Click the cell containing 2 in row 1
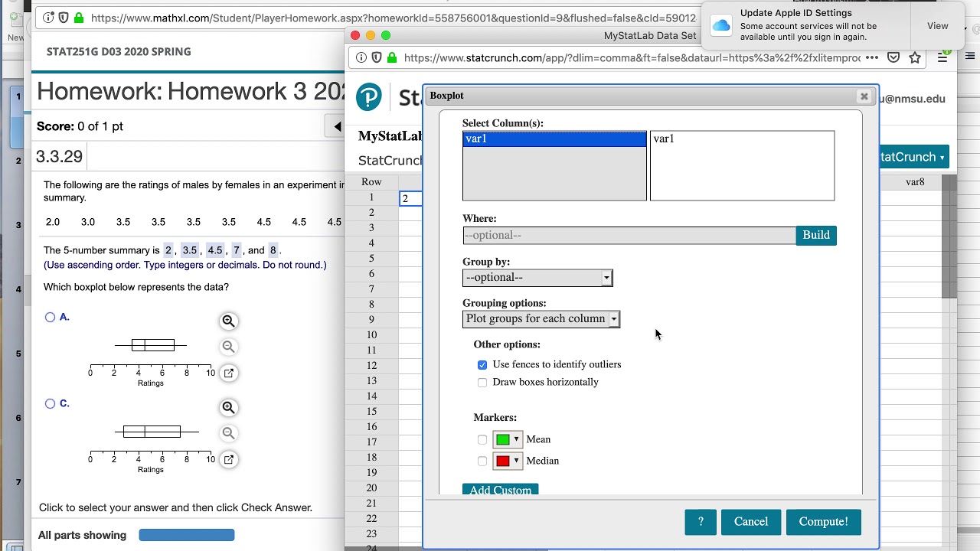Image resolution: width=980 pixels, height=551 pixels. [x=411, y=198]
